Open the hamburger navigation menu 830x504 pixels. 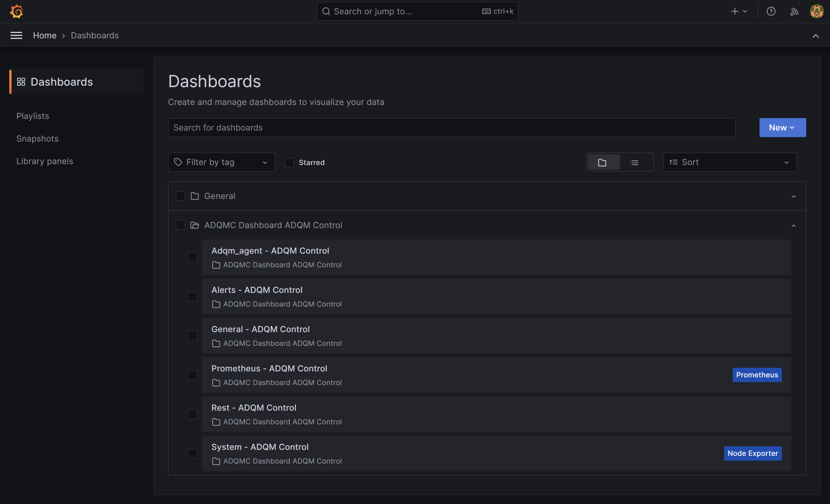(16, 35)
